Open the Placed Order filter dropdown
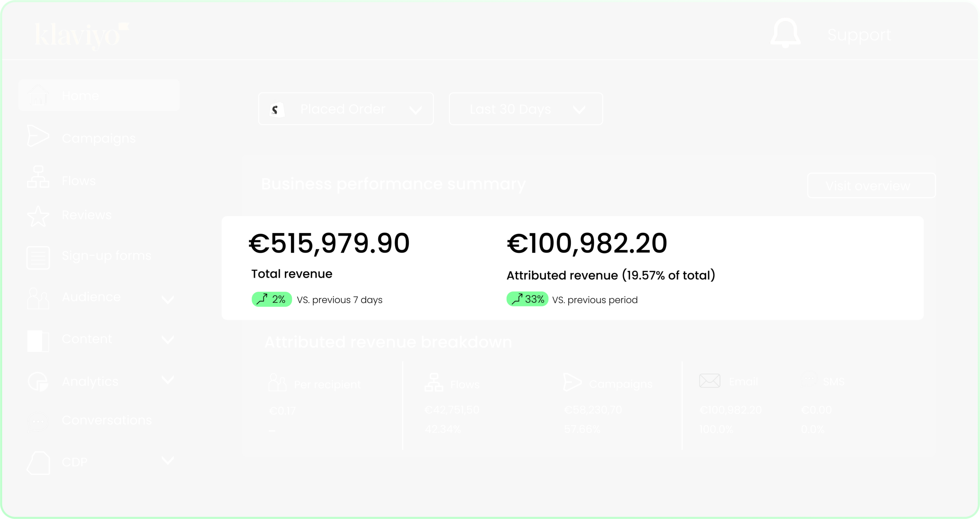Screen dimensions: 980x519 click(346, 109)
